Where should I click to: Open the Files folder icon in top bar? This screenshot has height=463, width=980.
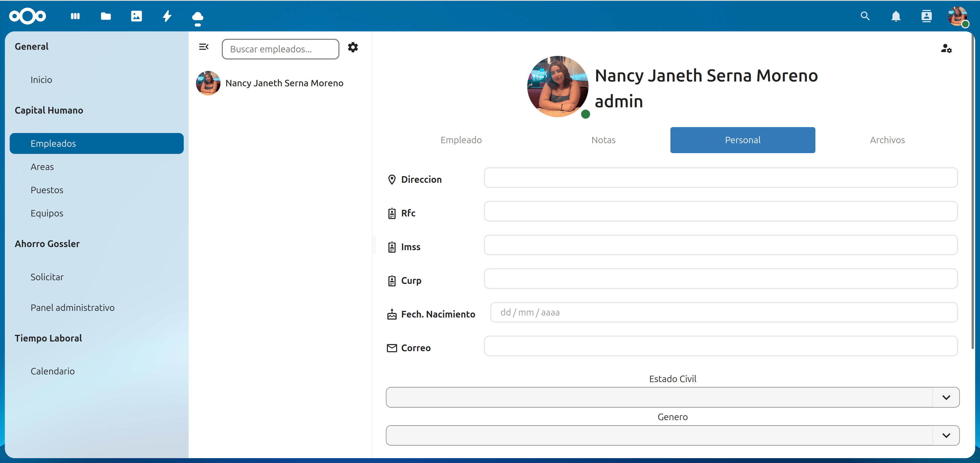click(x=106, y=16)
